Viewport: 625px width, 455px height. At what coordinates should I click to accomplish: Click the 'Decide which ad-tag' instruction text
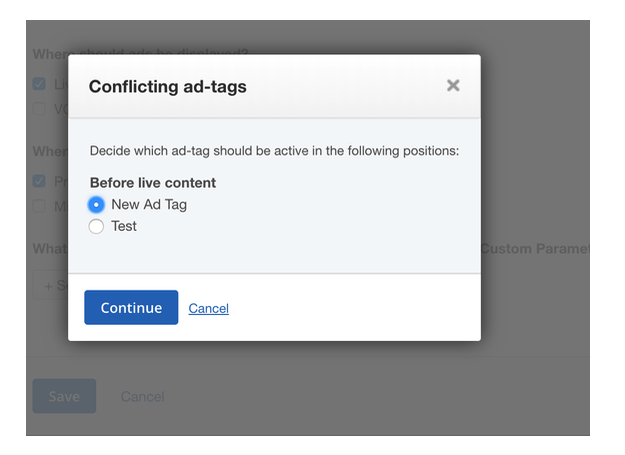[274, 151]
